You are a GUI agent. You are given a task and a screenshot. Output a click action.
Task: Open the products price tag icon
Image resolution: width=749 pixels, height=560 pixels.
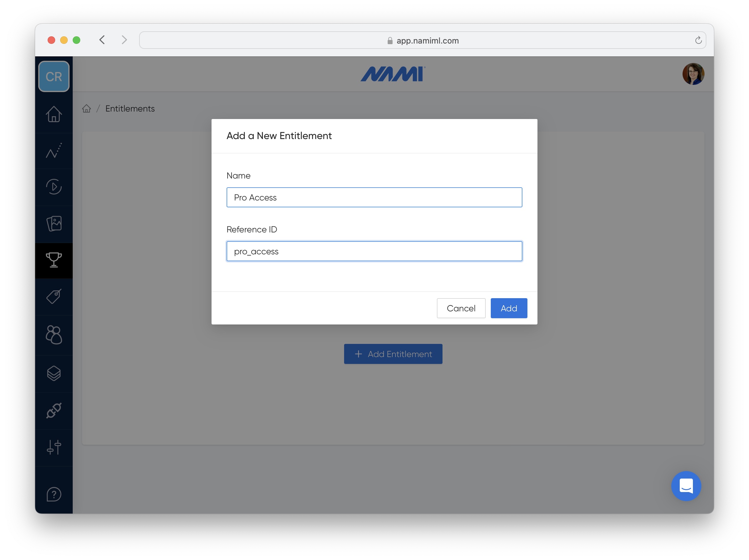pyautogui.click(x=54, y=297)
